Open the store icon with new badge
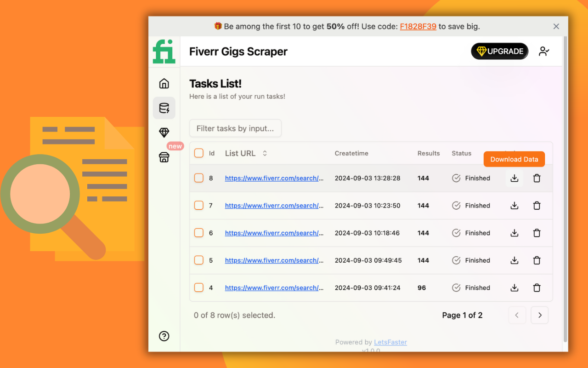588x368 pixels. tap(164, 157)
